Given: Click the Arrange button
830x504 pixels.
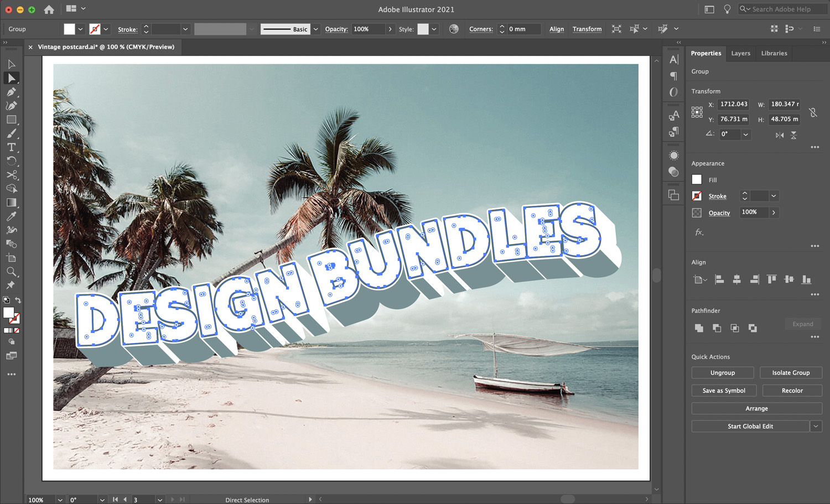Looking at the screenshot, I should 756,408.
